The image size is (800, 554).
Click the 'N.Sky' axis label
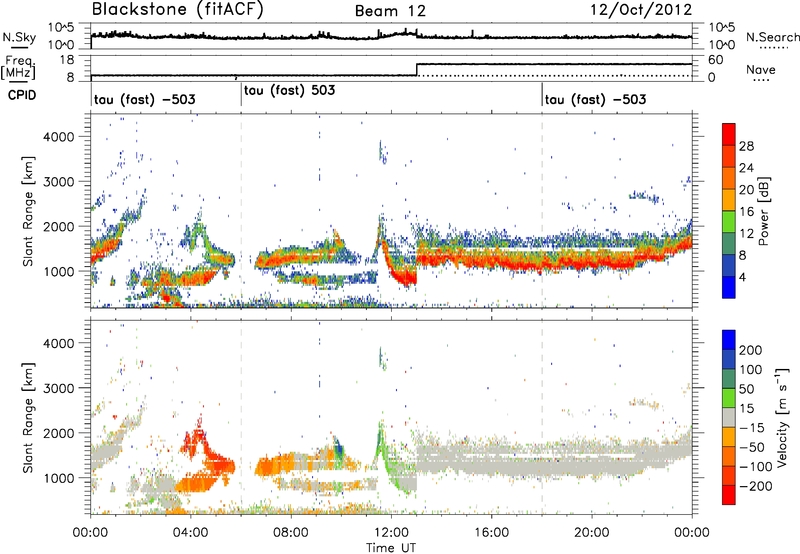19,37
